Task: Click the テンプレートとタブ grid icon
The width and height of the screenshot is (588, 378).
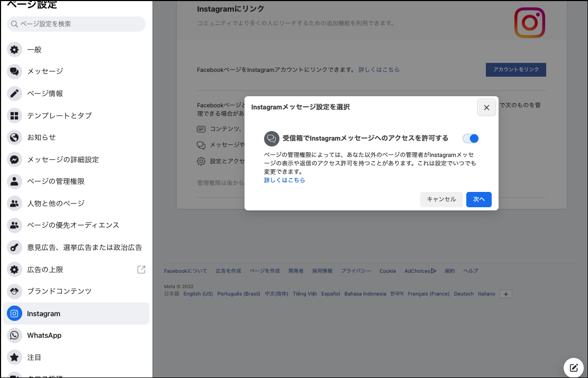Action: click(x=14, y=115)
